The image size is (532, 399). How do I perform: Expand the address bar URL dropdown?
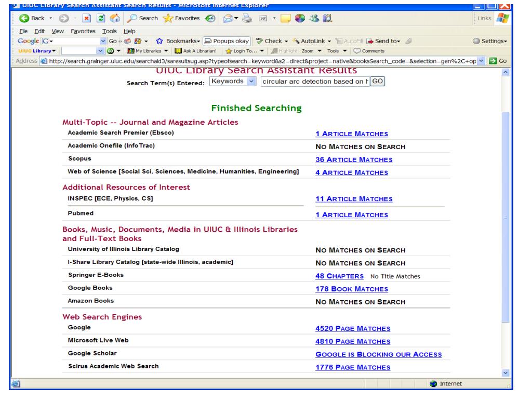point(481,61)
